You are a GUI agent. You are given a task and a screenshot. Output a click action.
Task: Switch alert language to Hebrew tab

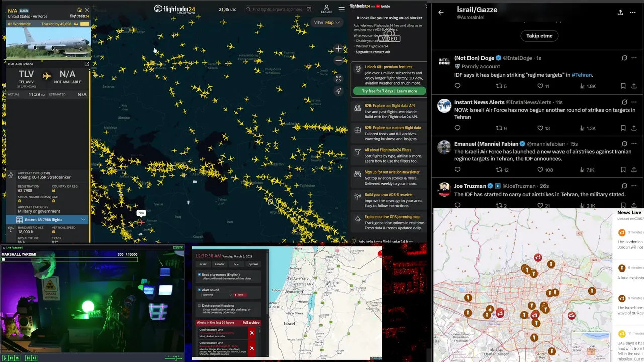[203, 264]
